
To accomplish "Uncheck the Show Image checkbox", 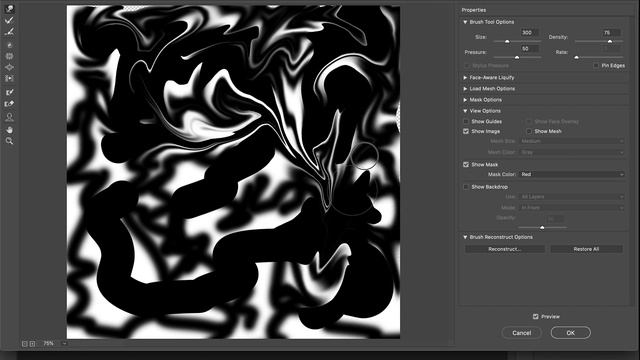I will [x=466, y=131].
